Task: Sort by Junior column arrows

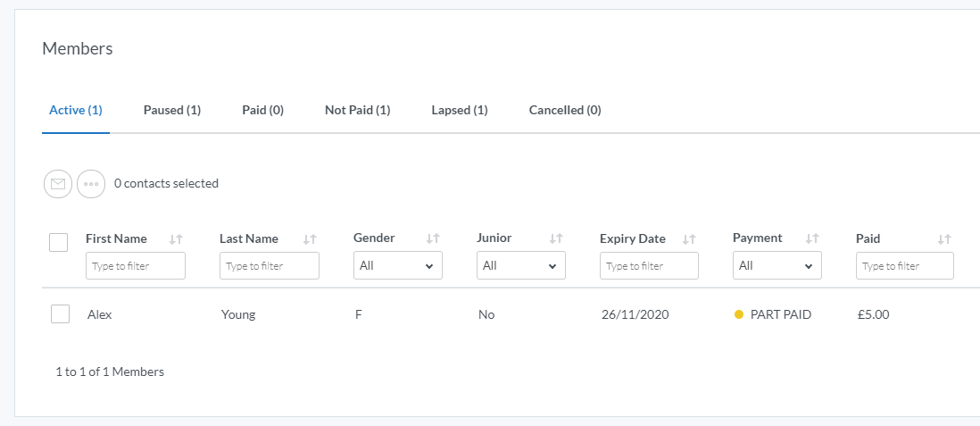Action: [556, 239]
